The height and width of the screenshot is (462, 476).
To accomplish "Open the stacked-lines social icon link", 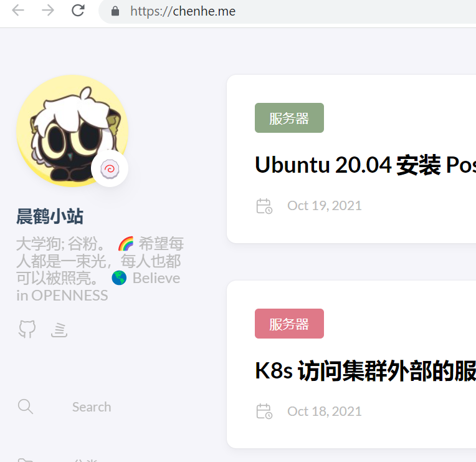I will click(x=59, y=330).
